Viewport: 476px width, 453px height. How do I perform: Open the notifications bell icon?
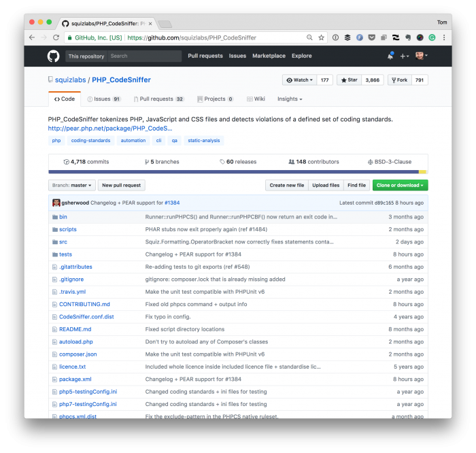(x=390, y=56)
